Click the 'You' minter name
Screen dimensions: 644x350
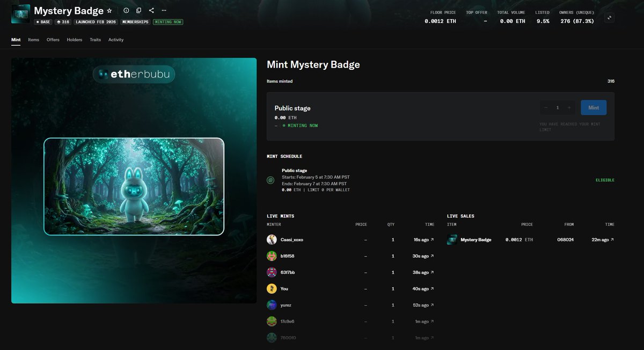(x=284, y=289)
